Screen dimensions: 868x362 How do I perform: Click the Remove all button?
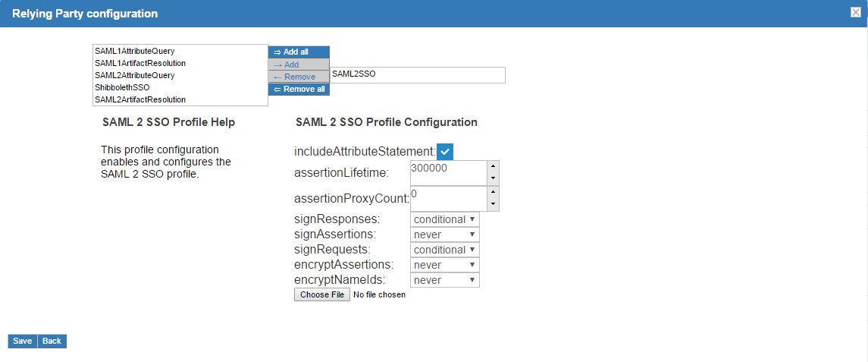299,90
